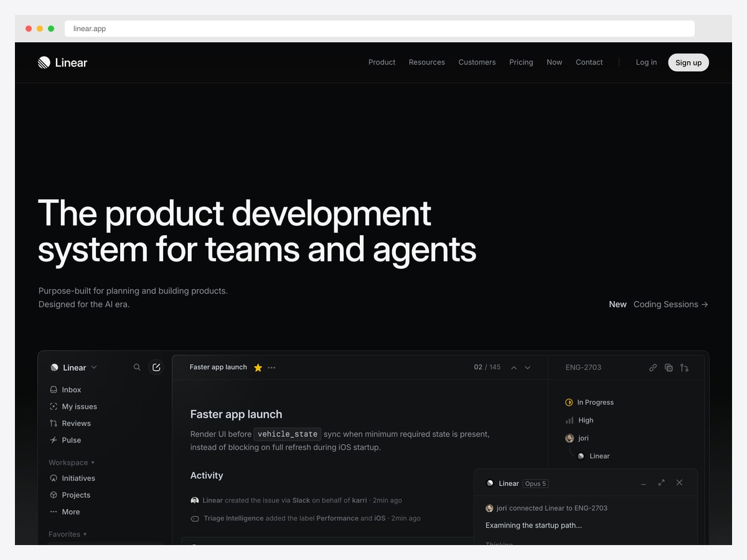Click the browser address bar

[x=380, y=29]
